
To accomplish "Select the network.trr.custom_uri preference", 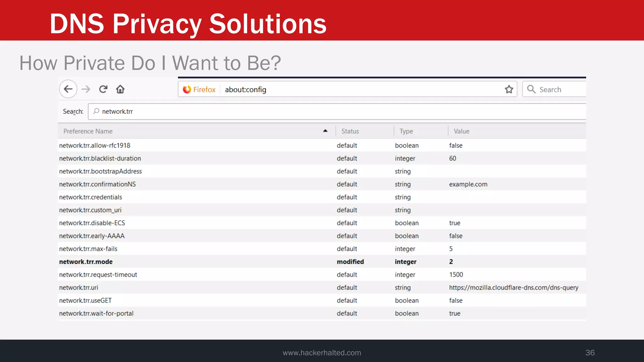I will [322, 210].
